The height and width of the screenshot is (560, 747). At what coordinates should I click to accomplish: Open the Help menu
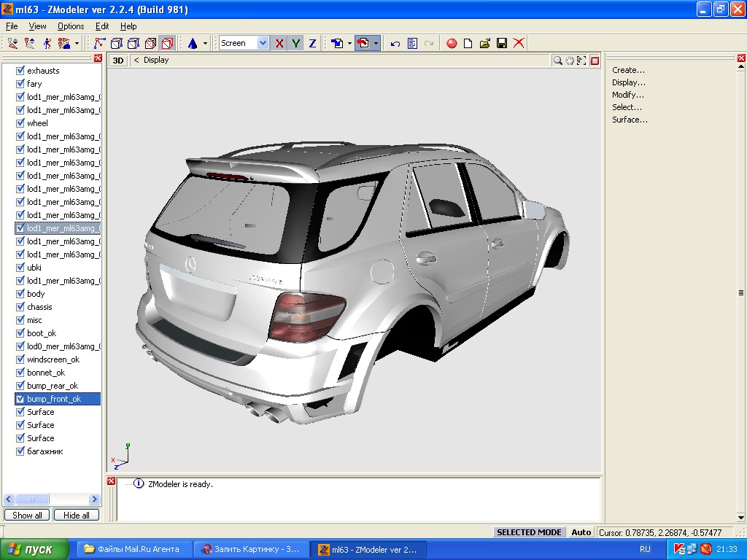pyautogui.click(x=128, y=26)
